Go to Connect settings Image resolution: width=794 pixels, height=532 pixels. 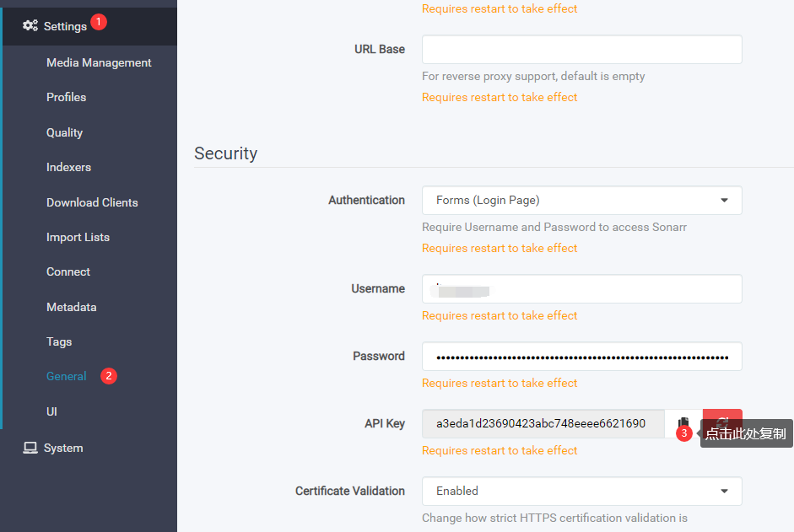(x=68, y=271)
